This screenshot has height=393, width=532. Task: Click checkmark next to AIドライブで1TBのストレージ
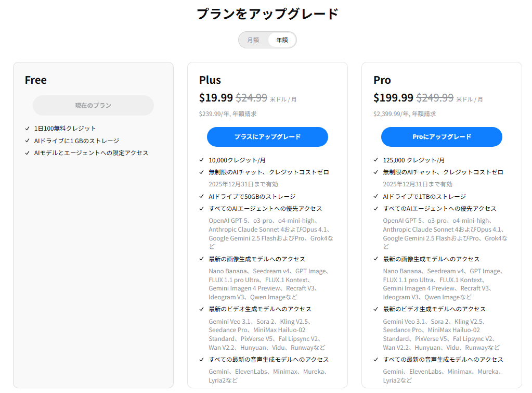376,197
